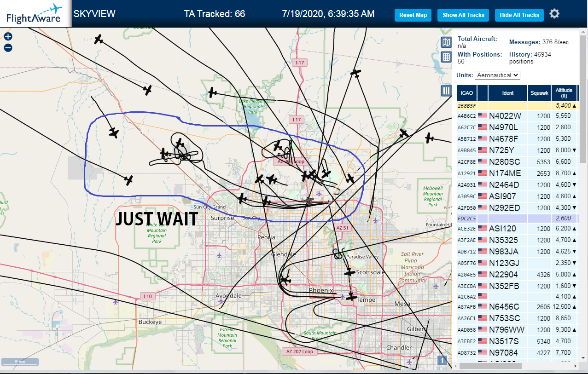Click the Reset Map button
This screenshot has width=588, height=374.
coord(413,15)
